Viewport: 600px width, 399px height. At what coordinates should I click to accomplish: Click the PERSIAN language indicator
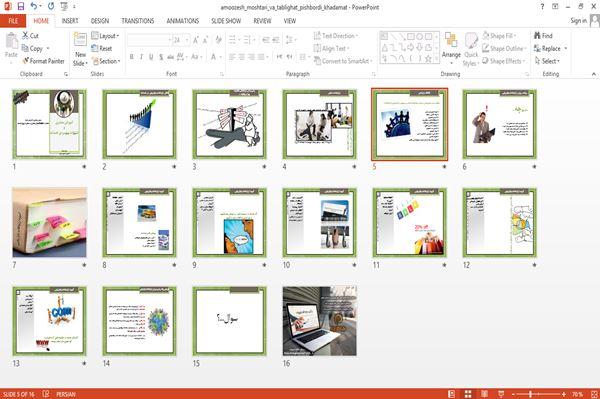point(66,394)
